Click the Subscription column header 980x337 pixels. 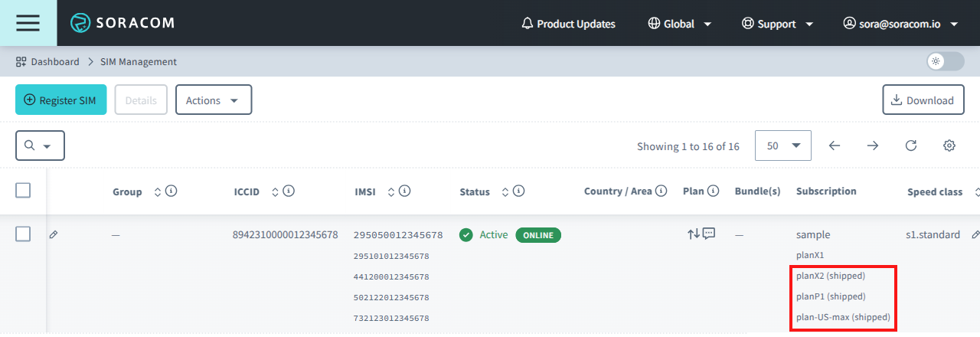click(x=826, y=191)
